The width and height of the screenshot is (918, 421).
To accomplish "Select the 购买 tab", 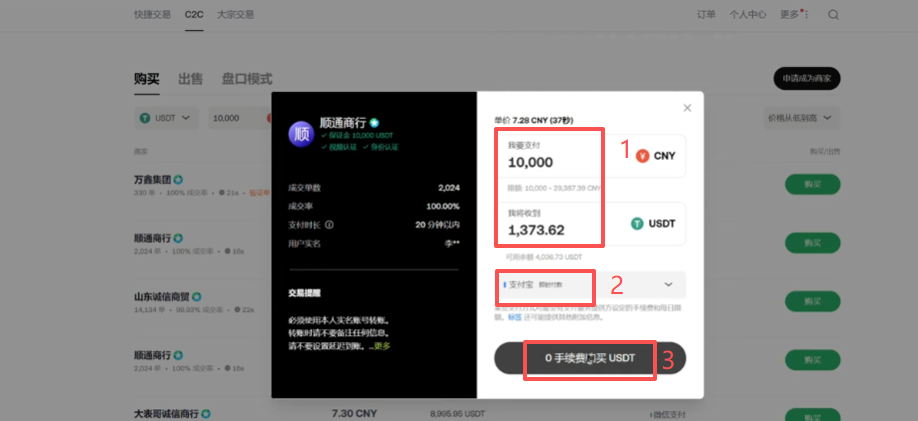I will pos(146,78).
